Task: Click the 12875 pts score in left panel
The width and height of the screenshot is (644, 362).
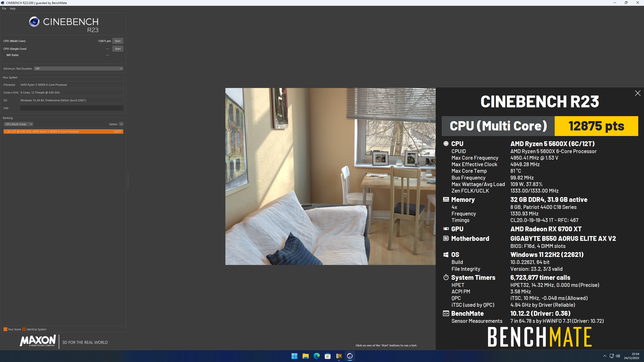Action: coord(104,41)
